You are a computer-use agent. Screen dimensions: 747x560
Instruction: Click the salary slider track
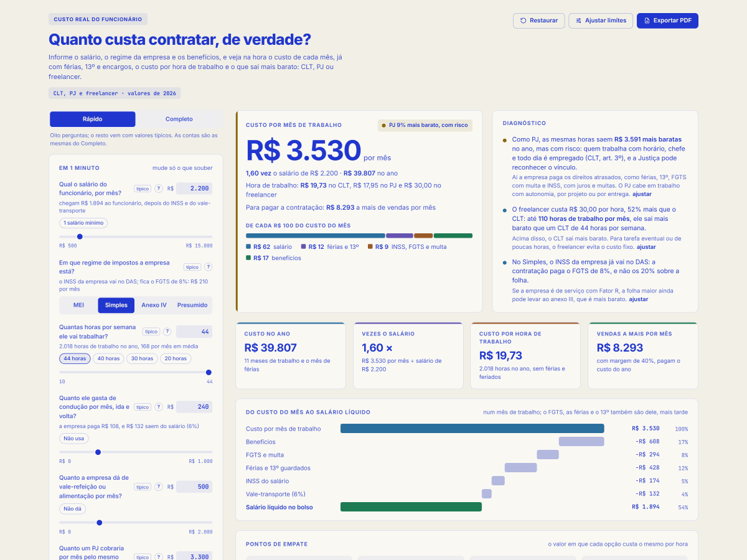coord(136,236)
